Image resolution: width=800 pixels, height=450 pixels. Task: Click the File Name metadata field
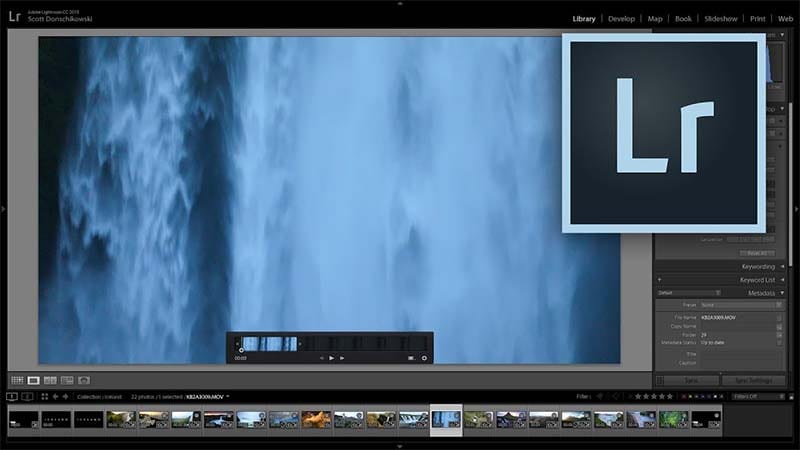pyautogui.click(x=738, y=317)
